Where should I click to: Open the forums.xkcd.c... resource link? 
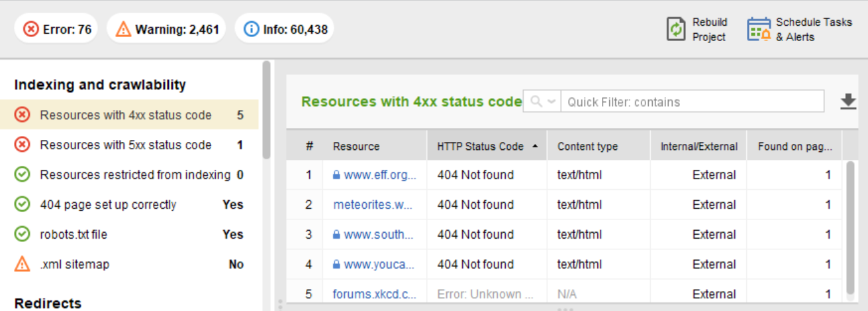pos(375,294)
